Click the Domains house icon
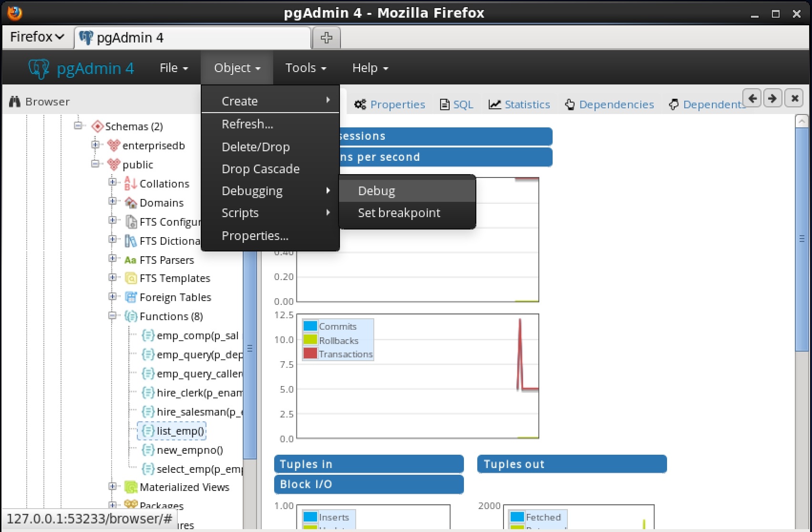Image resolution: width=812 pixels, height=532 pixels. tap(131, 203)
